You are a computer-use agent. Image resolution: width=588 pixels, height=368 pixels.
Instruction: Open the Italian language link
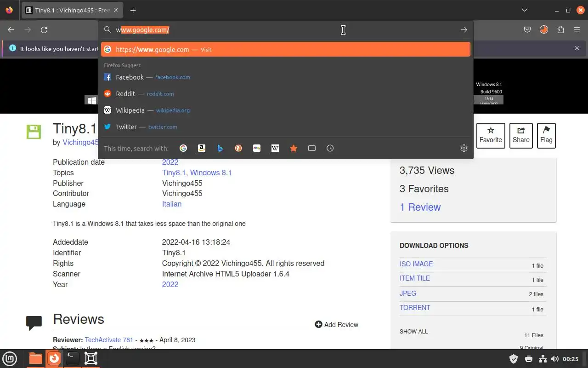(x=172, y=204)
